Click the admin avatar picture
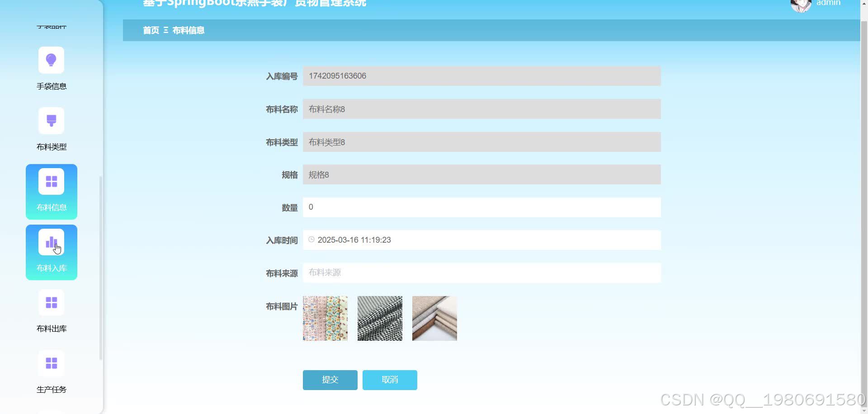The image size is (868, 414). click(801, 5)
